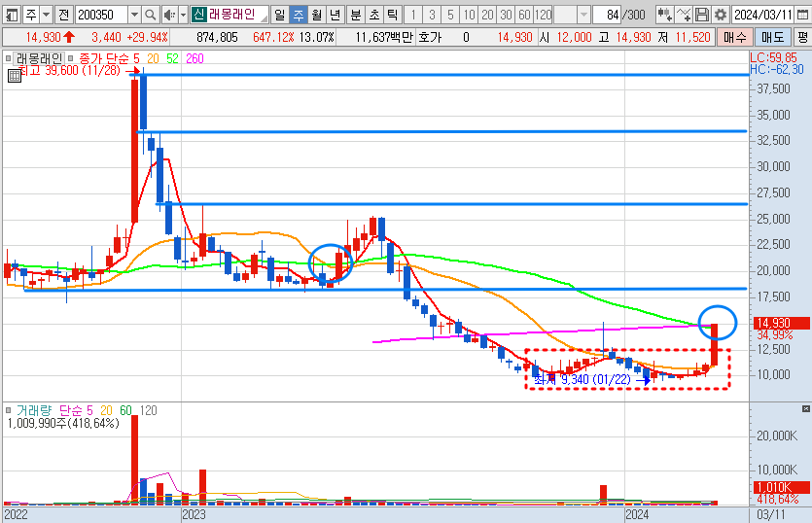The image size is (812, 523).
Task: Click the HC:-62,30 indicator text
Action: click(777, 69)
